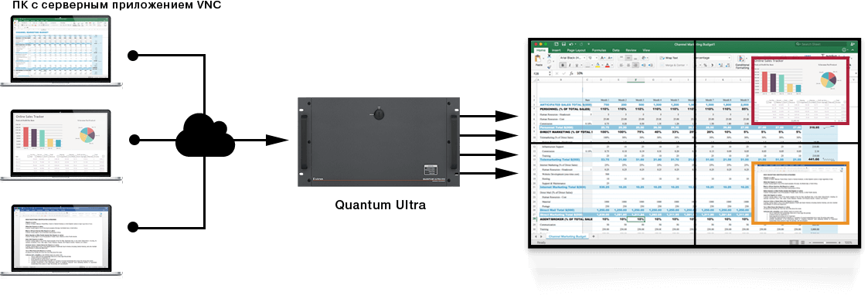This screenshot has width=868, height=295.
Task: Click the Underline formatting button
Action: coord(577,65)
